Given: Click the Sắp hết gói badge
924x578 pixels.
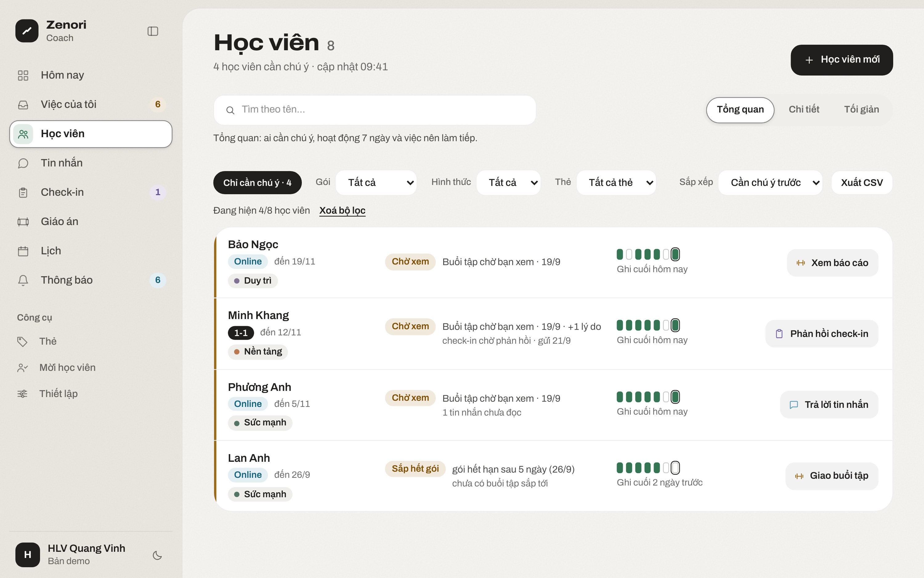Looking at the screenshot, I should [415, 469].
